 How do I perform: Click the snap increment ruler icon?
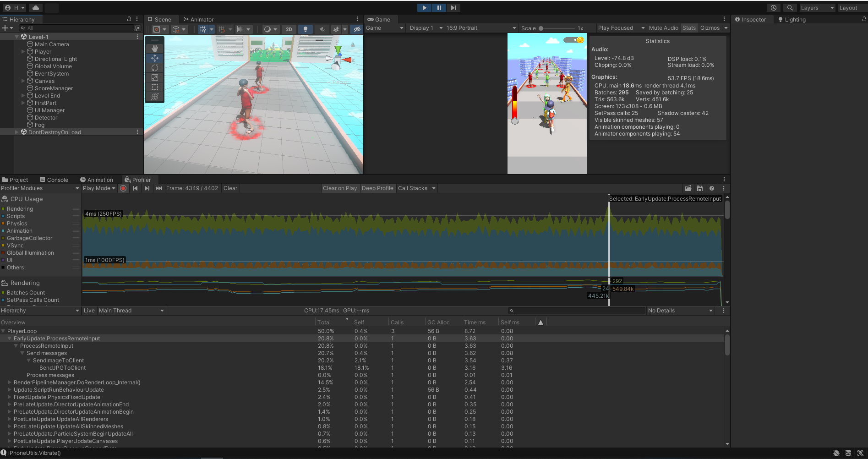tap(240, 29)
